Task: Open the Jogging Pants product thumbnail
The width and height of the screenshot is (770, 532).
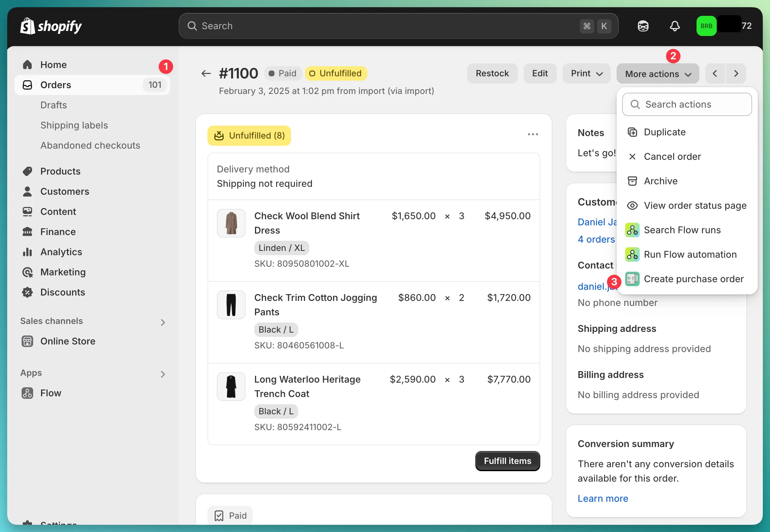Action: click(x=231, y=305)
